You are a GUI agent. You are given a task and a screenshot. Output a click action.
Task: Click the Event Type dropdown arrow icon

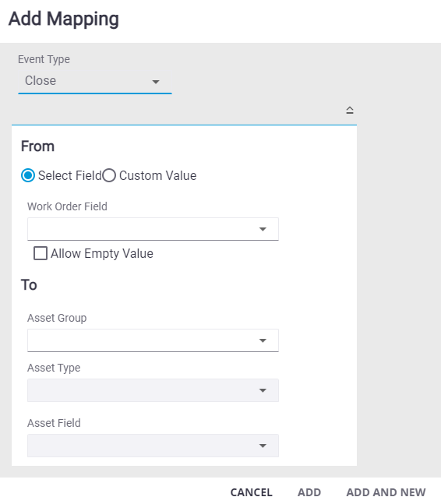pyautogui.click(x=156, y=82)
